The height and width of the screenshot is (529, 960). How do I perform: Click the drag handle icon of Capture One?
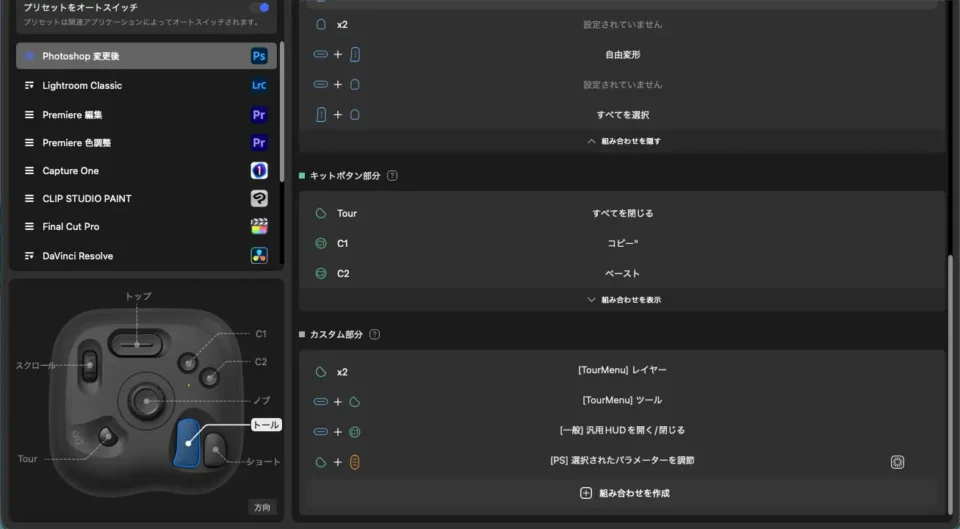click(x=29, y=171)
